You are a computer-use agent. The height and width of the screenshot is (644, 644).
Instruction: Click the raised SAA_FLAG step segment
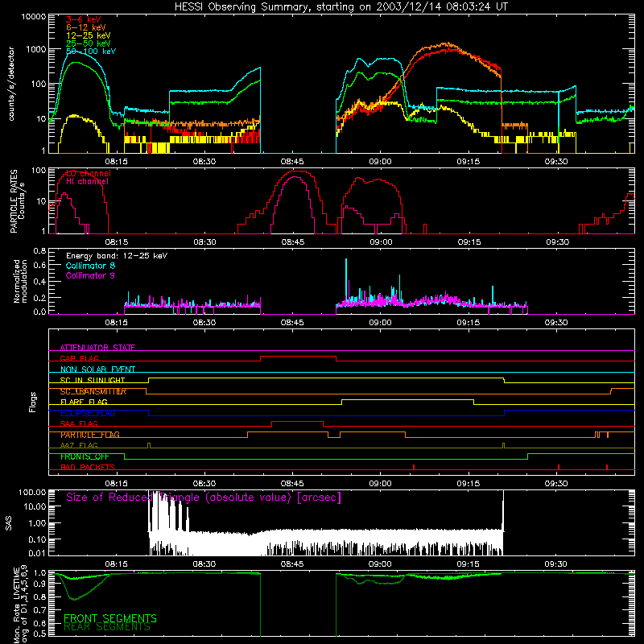pyautogui.click(x=297, y=422)
